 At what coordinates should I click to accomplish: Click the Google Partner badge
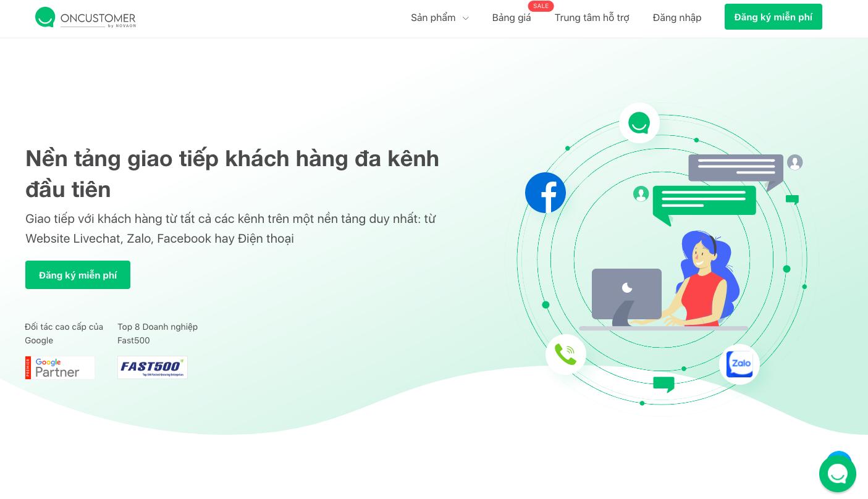coord(60,367)
